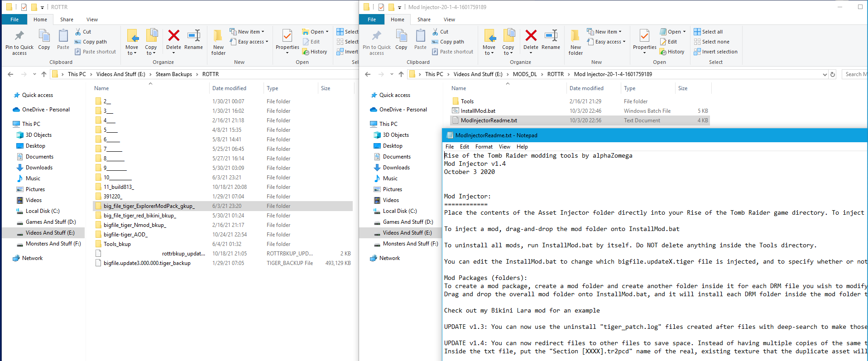Click Copy path in the left window ribbon
The image size is (868, 361).
[x=95, y=42]
